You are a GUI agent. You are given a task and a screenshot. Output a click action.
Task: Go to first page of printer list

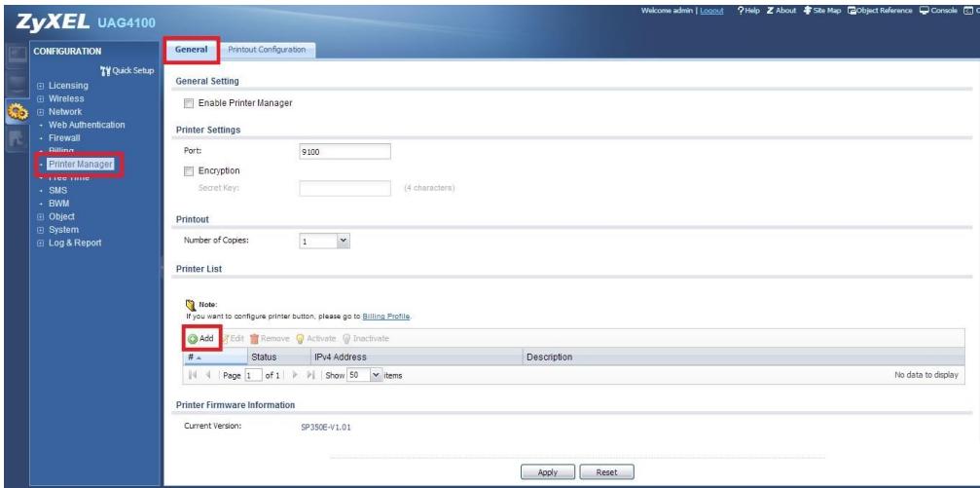[x=193, y=375]
